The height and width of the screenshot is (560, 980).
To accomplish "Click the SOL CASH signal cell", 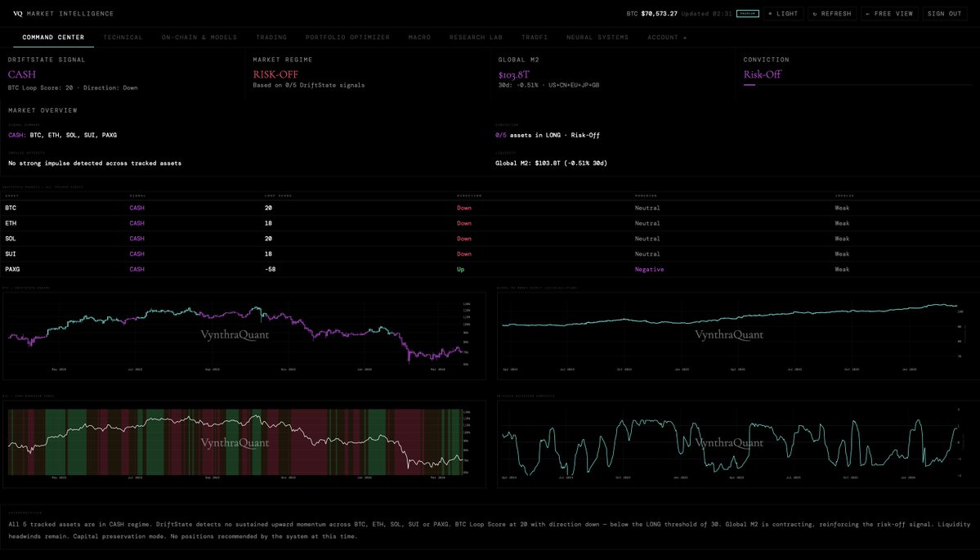I will [x=136, y=239].
